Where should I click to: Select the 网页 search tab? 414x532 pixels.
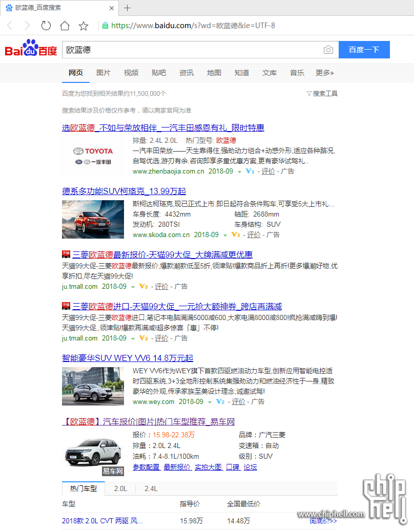pos(76,73)
